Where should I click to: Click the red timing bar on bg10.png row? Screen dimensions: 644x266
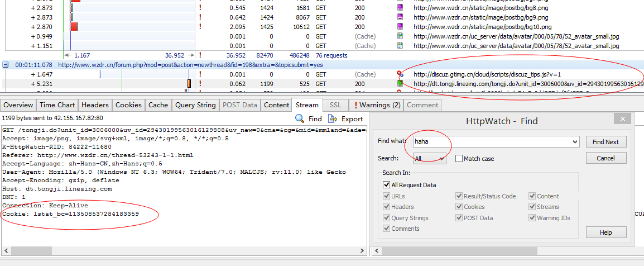click(74, 27)
